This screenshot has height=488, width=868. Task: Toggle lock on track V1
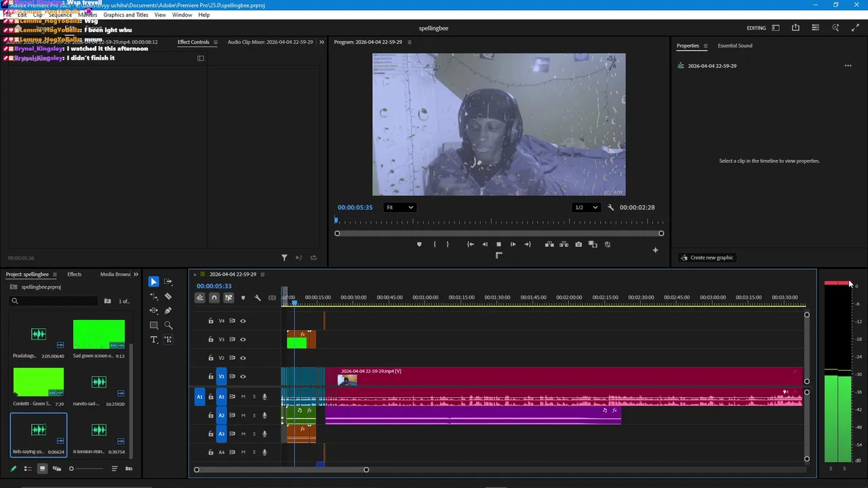211,377
